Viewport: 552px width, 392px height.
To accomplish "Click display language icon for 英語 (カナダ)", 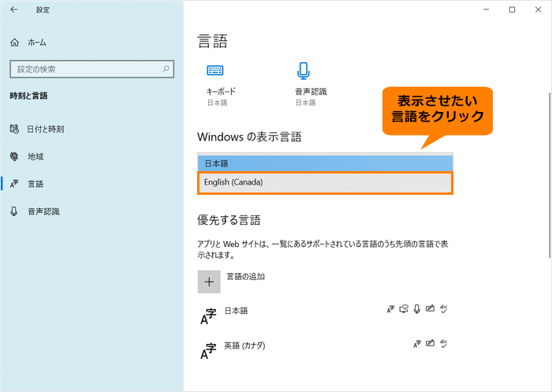I will pyautogui.click(x=417, y=343).
